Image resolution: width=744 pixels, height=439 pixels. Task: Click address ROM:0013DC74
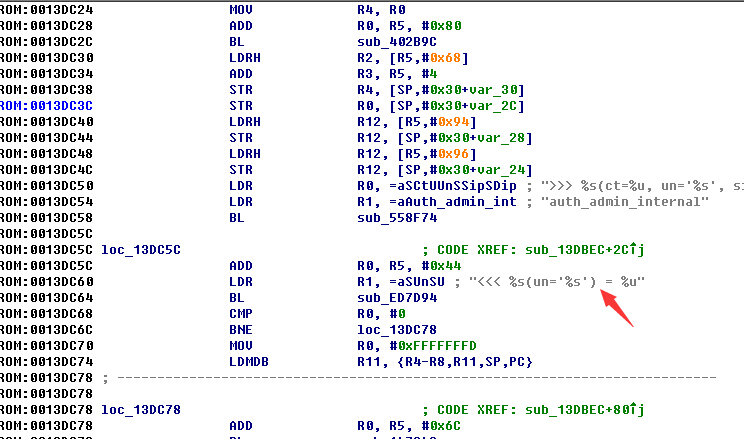[x=46, y=362]
